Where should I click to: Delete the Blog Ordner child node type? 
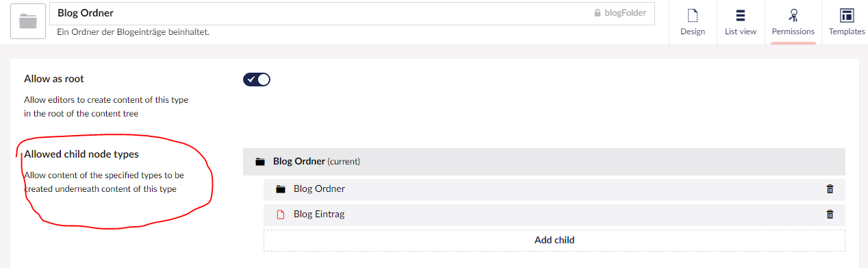coord(830,189)
